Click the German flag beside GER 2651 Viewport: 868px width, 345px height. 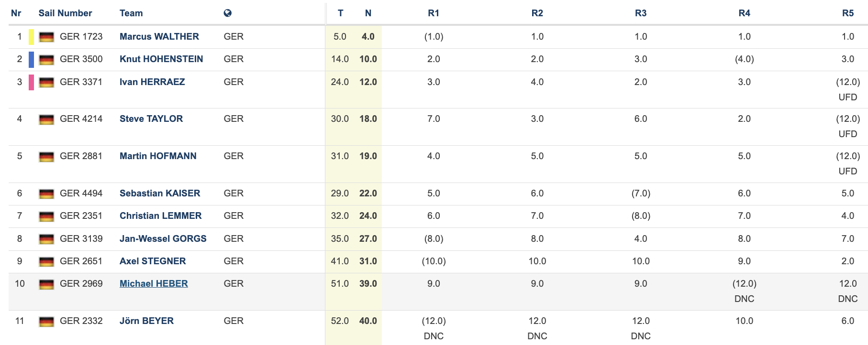[x=46, y=261]
